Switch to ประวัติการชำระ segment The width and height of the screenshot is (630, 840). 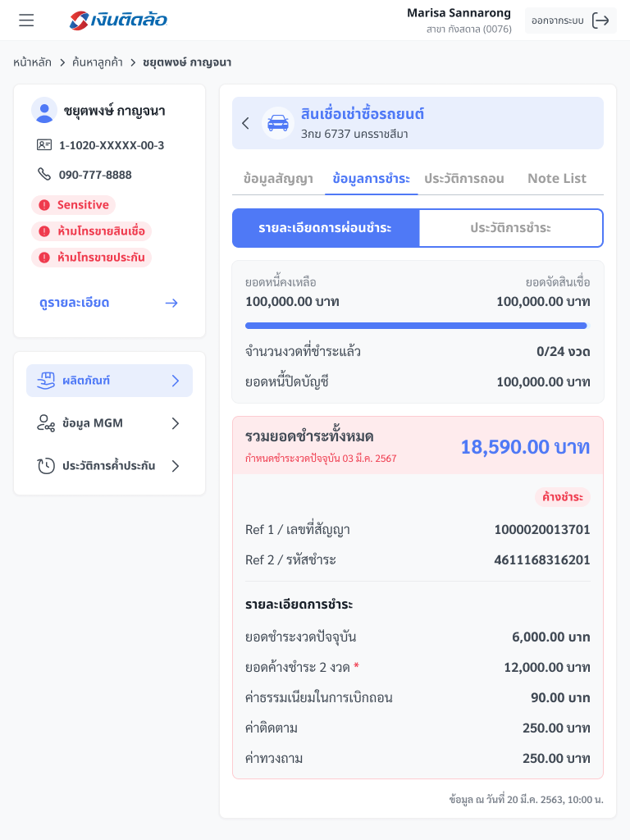[510, 228]
